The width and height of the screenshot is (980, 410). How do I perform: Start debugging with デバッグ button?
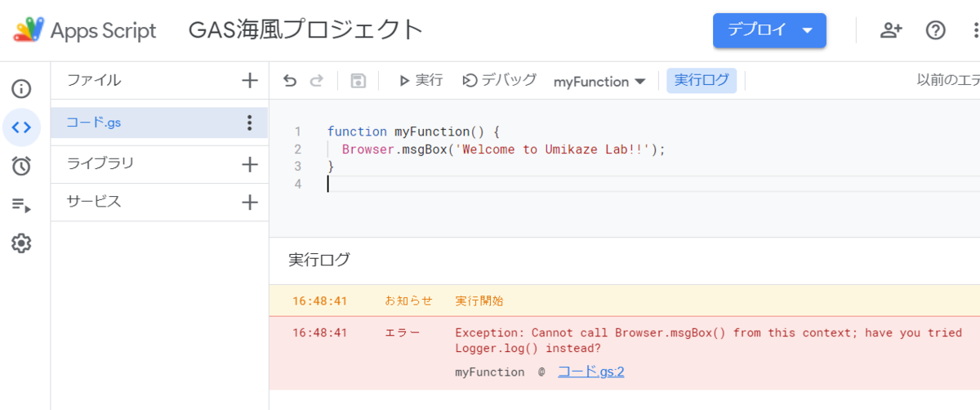(x=500, y=80)
